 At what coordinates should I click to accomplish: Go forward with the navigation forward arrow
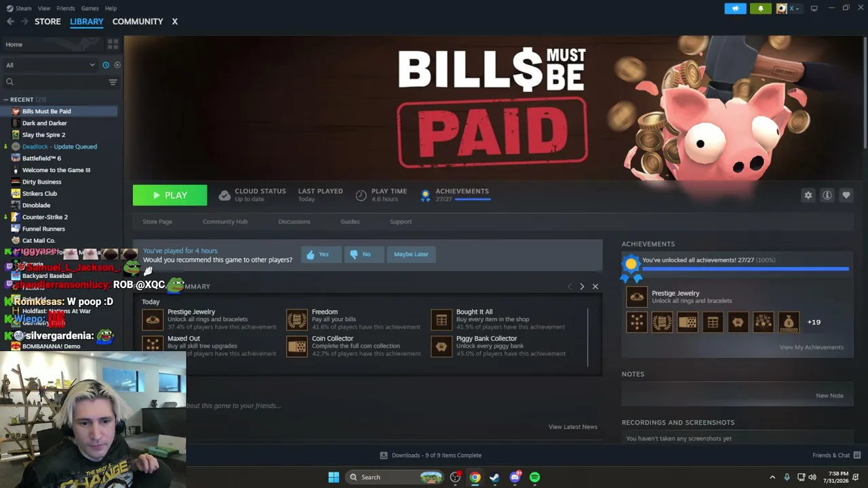[x=24, y=22]
